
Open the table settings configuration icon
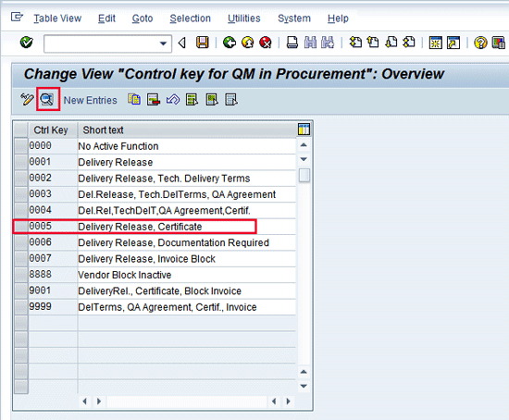point(304,130)
